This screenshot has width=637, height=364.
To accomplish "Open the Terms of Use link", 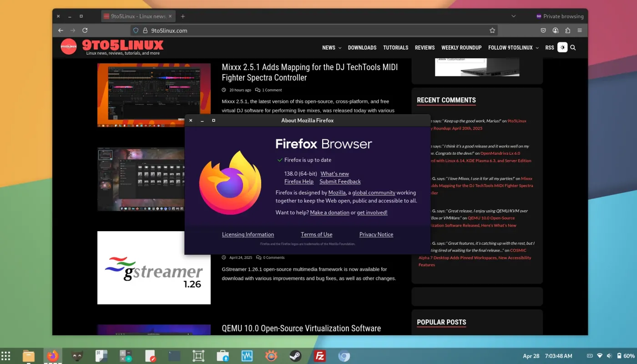I will point(317,235).
